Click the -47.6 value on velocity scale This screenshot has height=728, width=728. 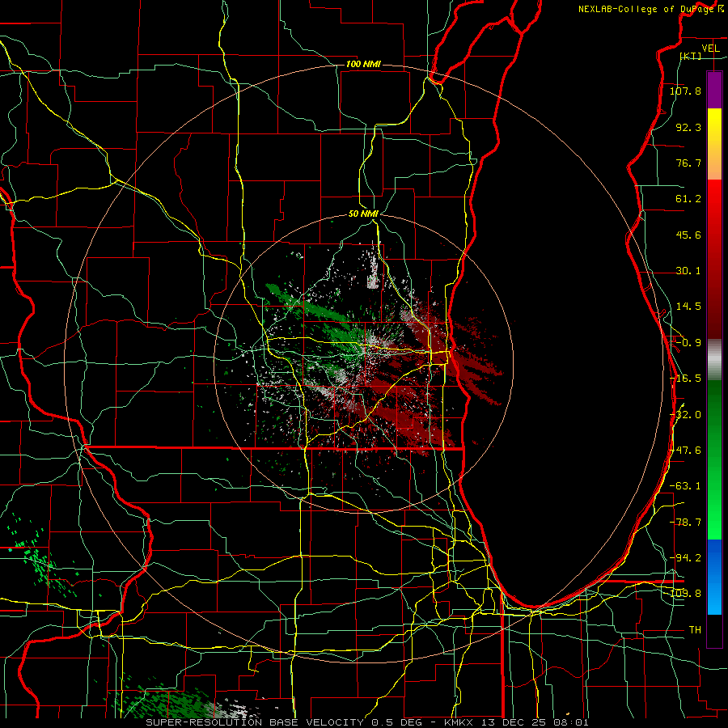685,451
